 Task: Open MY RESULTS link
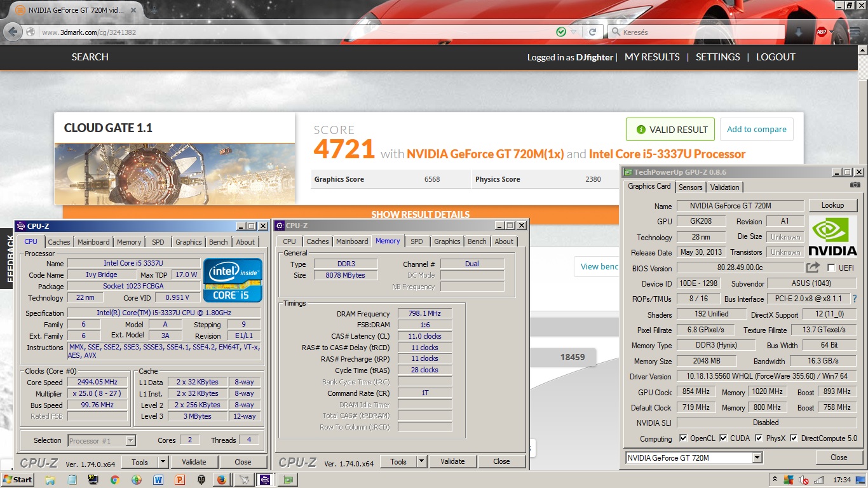pyautogui.click(x=652, y=57)
